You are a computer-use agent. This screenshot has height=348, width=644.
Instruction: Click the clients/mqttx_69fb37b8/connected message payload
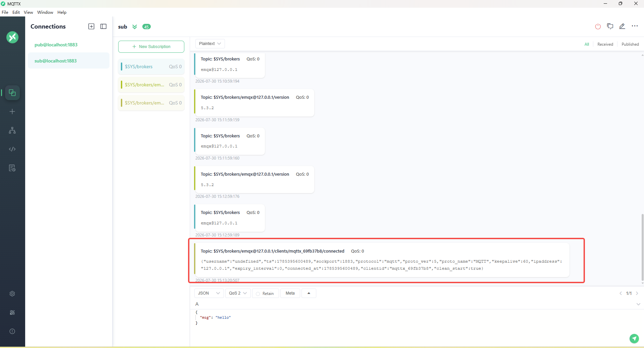[382, 265]
